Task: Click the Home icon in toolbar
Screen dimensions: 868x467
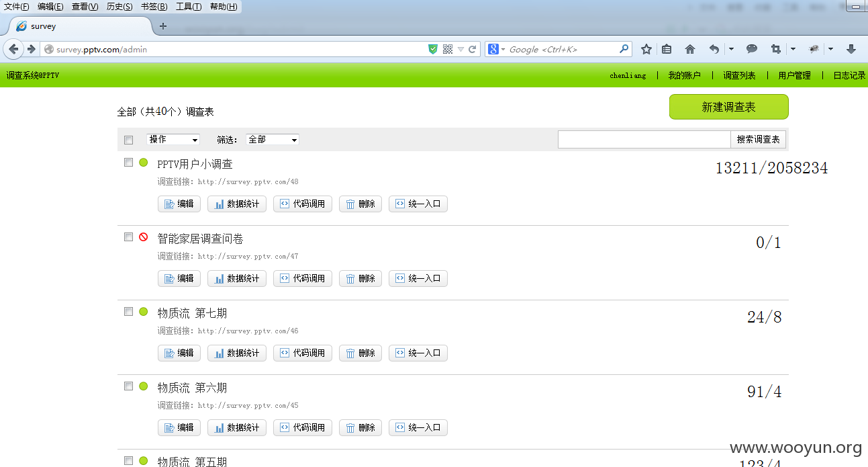Action: pyautogui.click(x=690, y=49)
